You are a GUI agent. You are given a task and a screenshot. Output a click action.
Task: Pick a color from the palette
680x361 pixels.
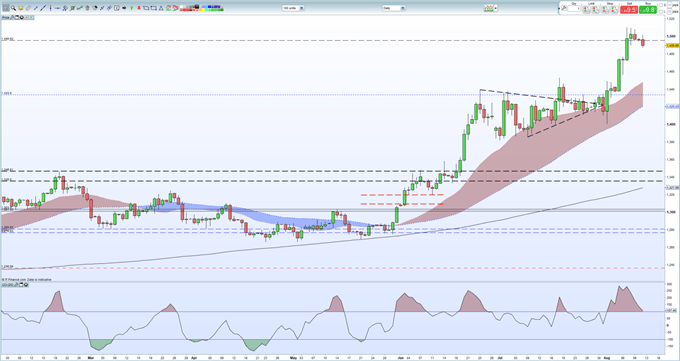click(202, 8)
